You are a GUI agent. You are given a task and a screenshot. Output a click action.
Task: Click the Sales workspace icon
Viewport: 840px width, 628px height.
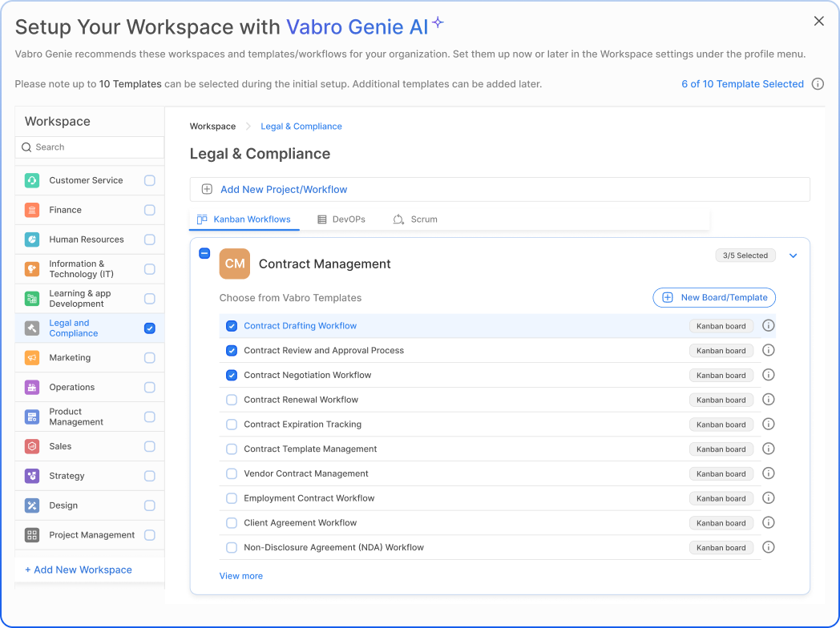[32, 446]
